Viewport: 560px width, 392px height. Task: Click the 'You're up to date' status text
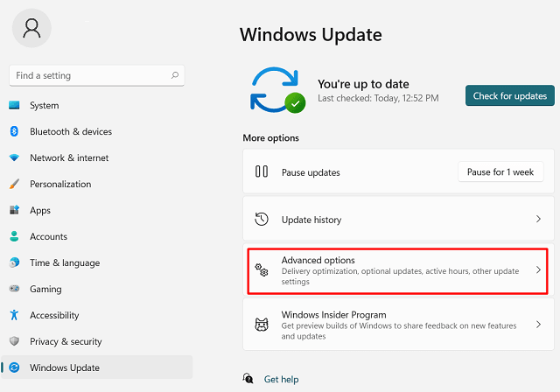(x=363, y=84)
